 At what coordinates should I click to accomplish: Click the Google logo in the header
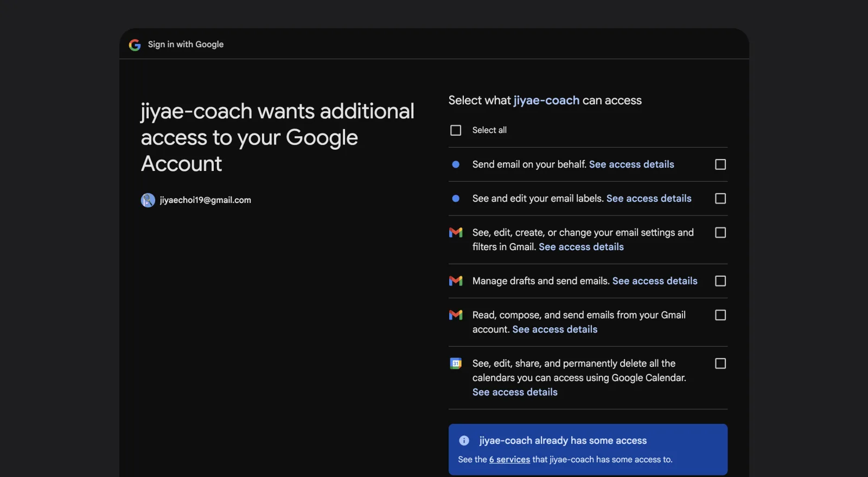(135, 44)
